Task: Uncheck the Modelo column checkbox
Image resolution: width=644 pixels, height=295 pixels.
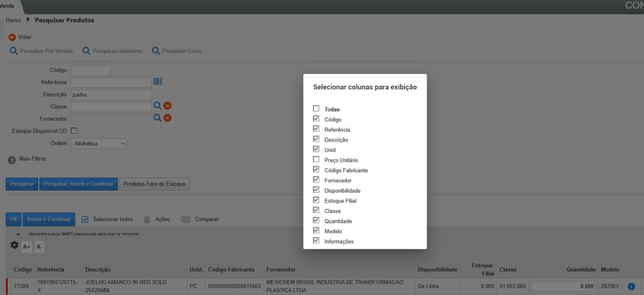Action: click(x=316, y=231)
